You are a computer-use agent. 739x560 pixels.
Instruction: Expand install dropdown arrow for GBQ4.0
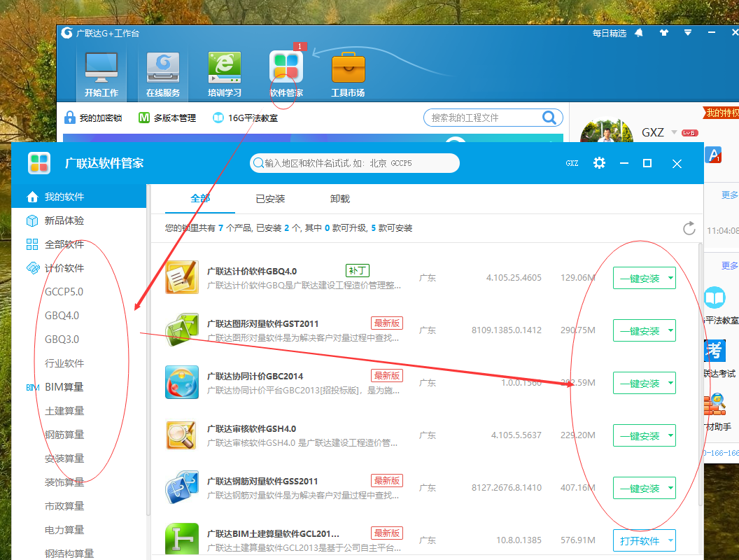point(670,278)
